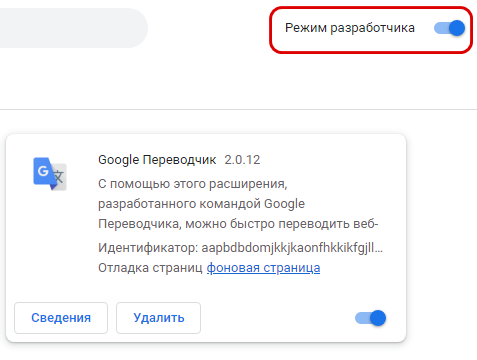Click the truncated ID ellipsis after fgjll
The height and width of the screenshot is (360, 477).
click(x=379, y=249)
